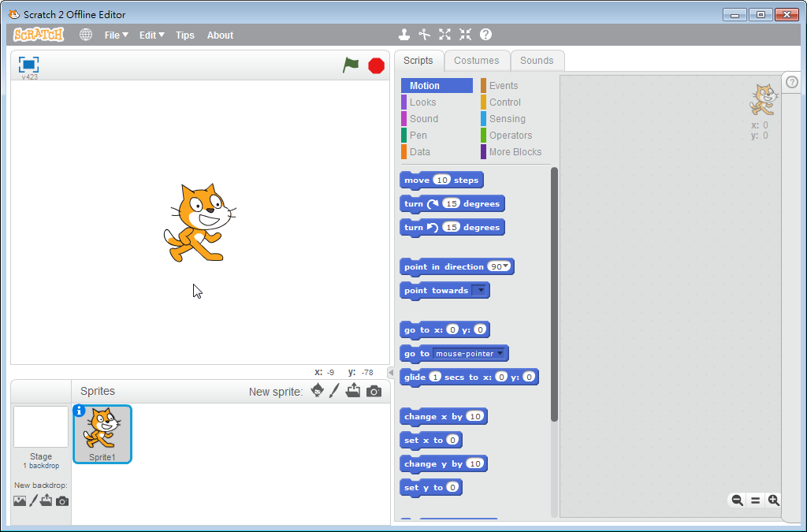Open the point in direction dropdown
The width and height of the screenshot is (807, 532).
(508, 267)
